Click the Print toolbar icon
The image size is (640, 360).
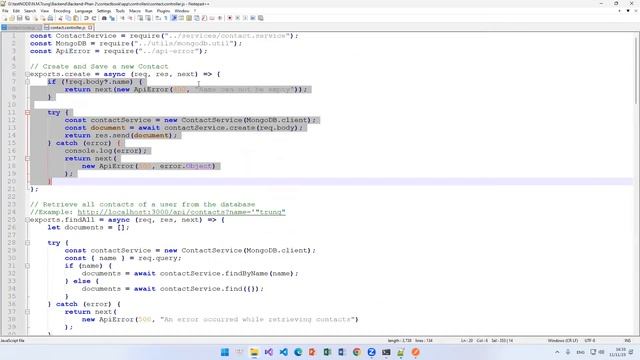[51, 18]
